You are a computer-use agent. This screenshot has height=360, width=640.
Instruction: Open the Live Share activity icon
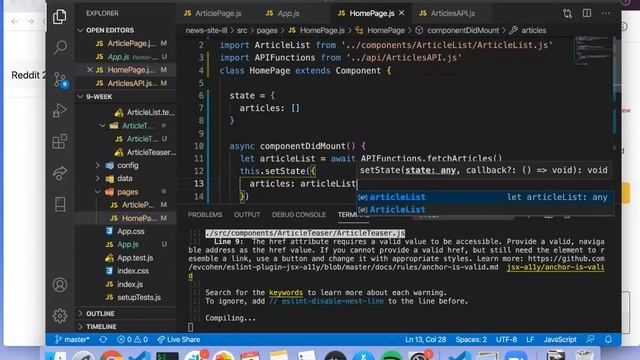point(60,173)
